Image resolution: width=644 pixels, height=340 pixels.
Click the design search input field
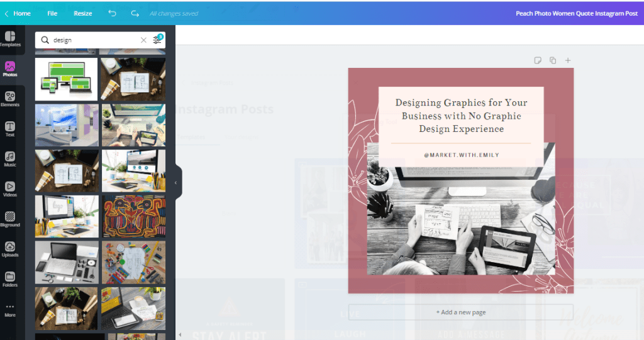94,40
